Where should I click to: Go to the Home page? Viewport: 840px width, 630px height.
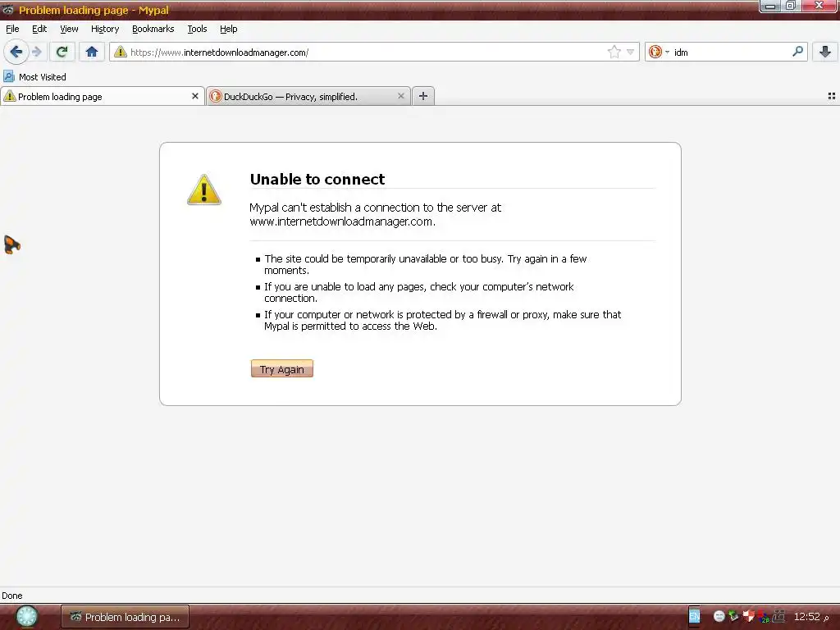(x=92, y=52)
